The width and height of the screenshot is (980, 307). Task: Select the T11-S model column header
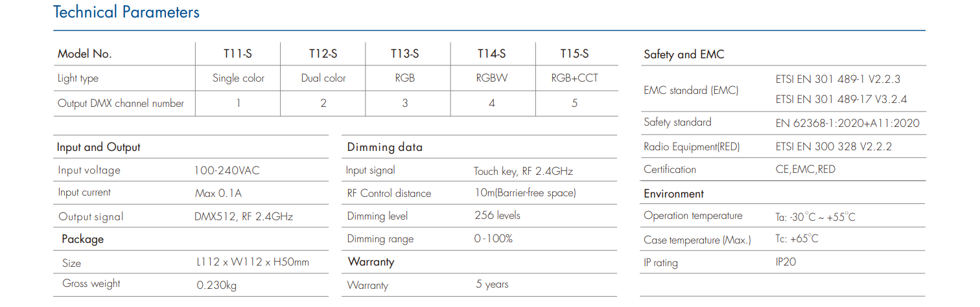click(x=237, y=54)
